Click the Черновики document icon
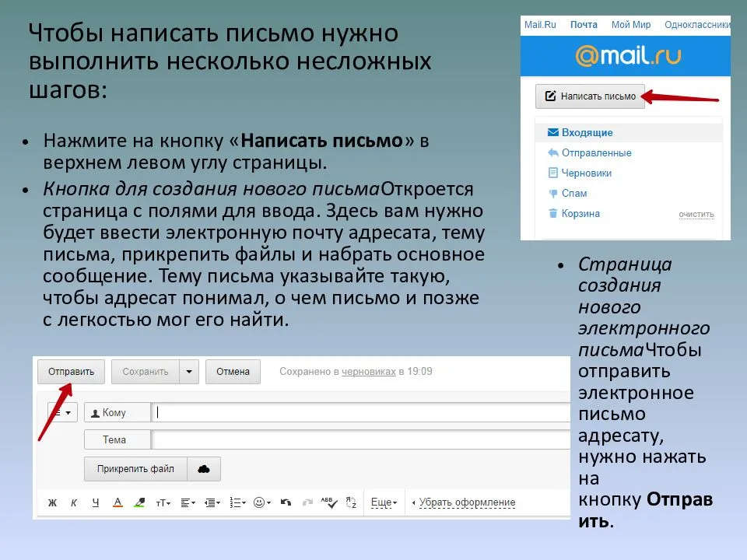747x560 pixels. [553, 173]
